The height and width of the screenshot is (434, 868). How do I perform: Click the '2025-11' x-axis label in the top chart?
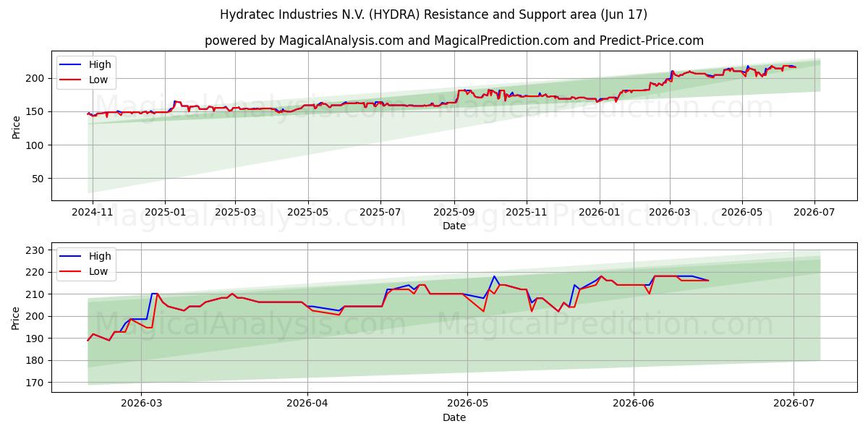click(x=527, y=213)
